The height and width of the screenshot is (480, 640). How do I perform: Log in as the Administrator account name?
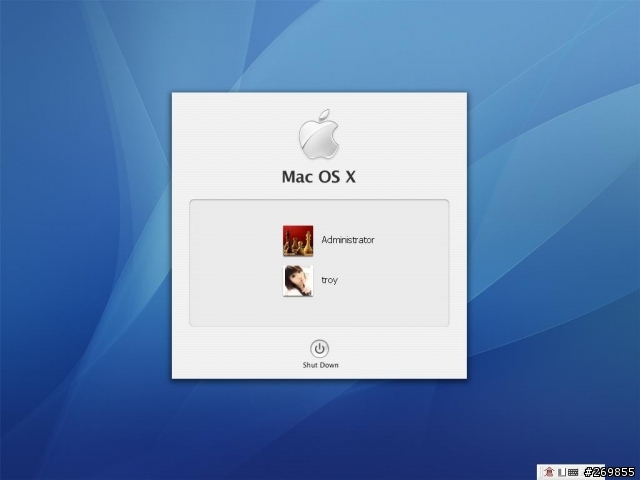coord(348,240)
